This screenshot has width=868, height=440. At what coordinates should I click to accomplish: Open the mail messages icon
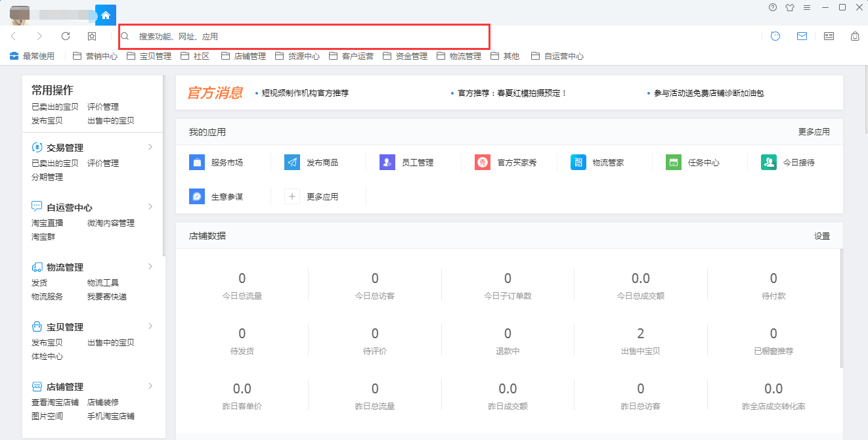coord(802,36)
